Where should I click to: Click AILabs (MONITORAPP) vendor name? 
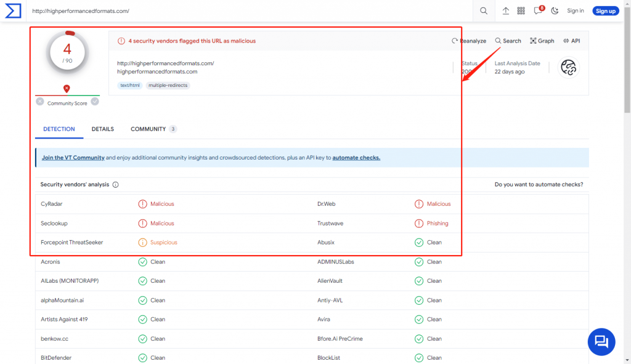tap(70, 281)
